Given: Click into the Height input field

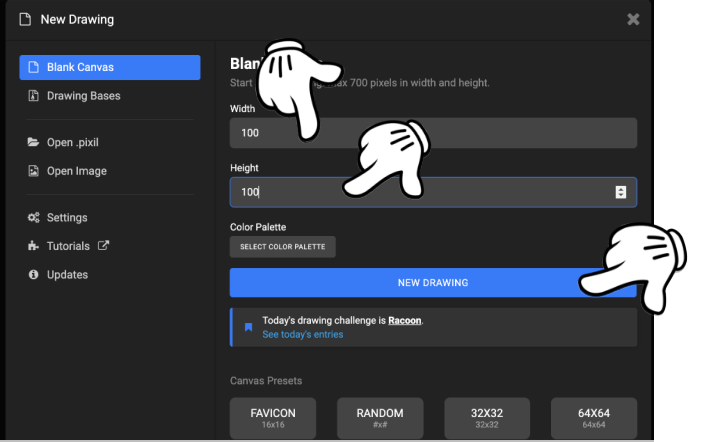Looking at the screenshot, I should pos(433,192).
